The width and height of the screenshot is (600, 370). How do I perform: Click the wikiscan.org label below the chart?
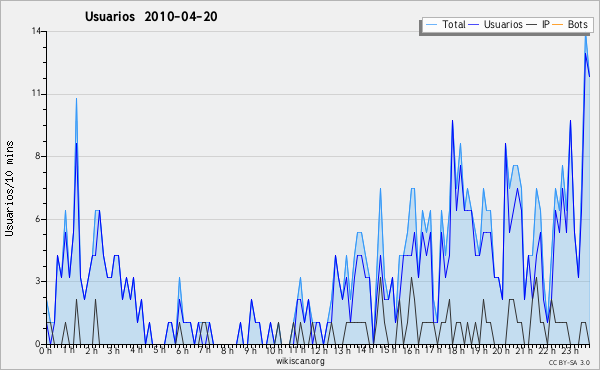coord(300,361)
